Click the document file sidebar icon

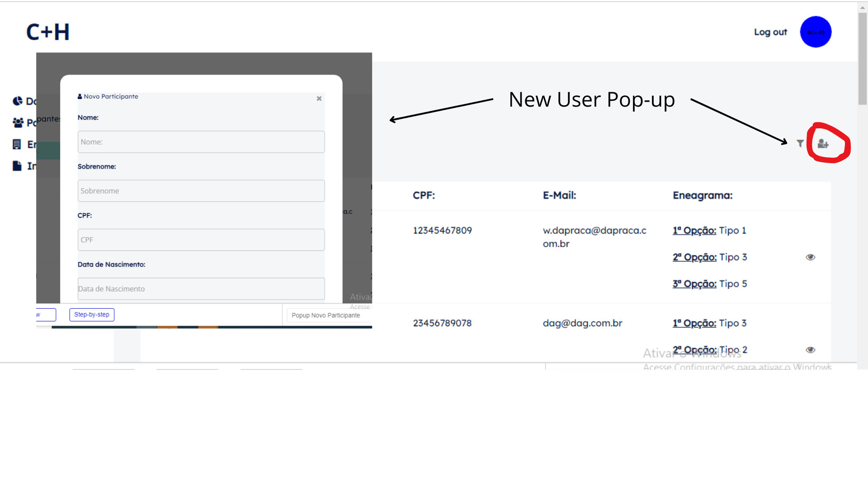click(x=17, y=166)
